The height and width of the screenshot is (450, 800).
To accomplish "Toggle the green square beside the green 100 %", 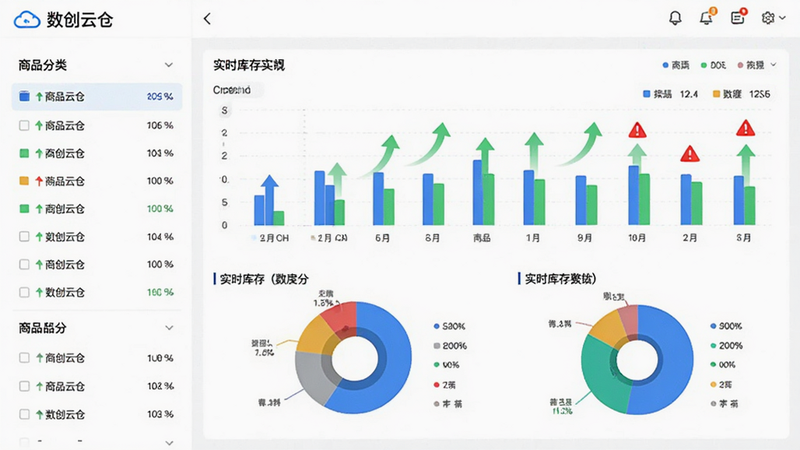I will pos(24,208).
